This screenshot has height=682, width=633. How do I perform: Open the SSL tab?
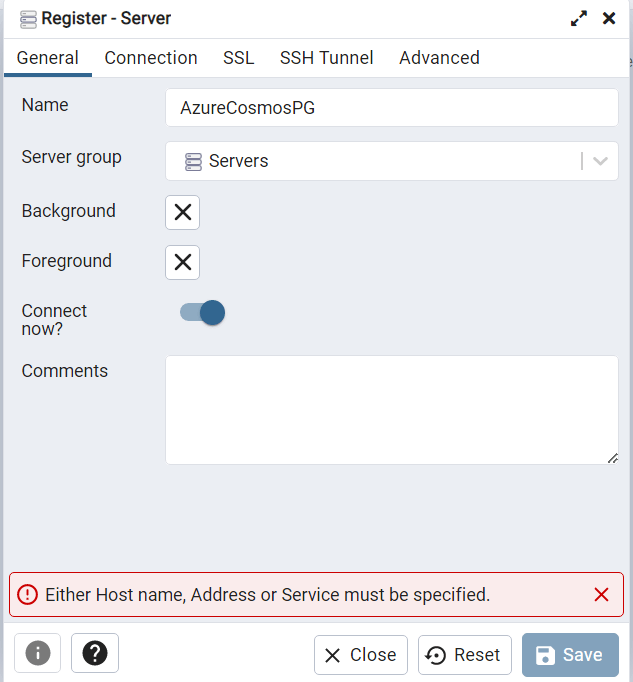[239, 58]
